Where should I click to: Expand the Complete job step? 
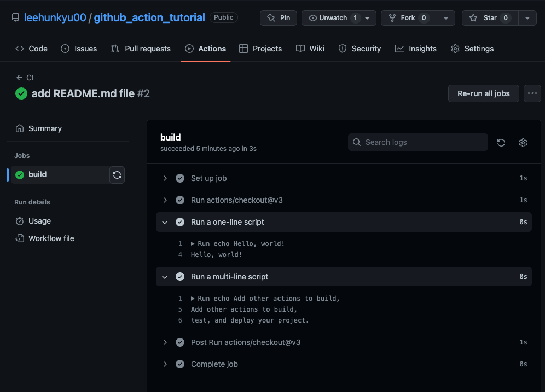(165, 364)
